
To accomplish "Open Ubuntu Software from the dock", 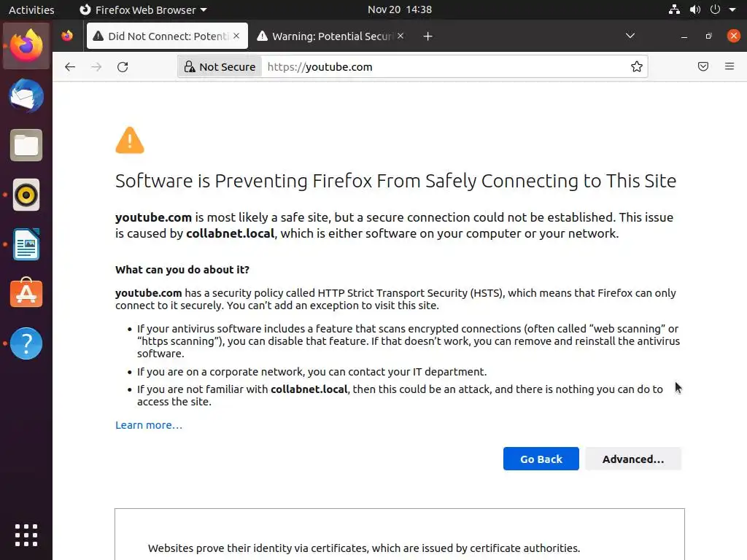I will tap(26, 294).
